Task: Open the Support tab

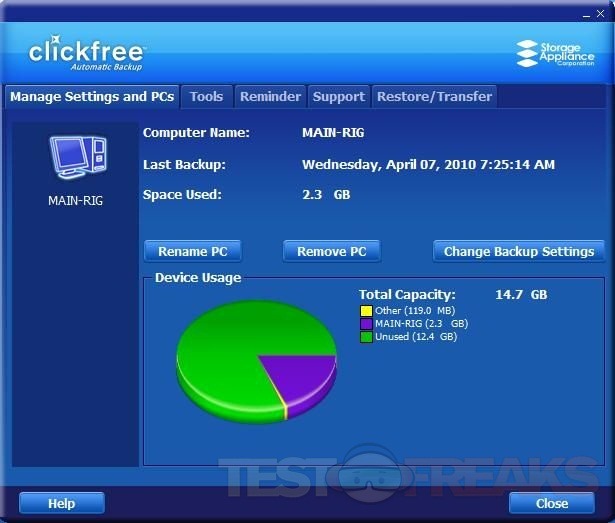Action: click(338, 97)
